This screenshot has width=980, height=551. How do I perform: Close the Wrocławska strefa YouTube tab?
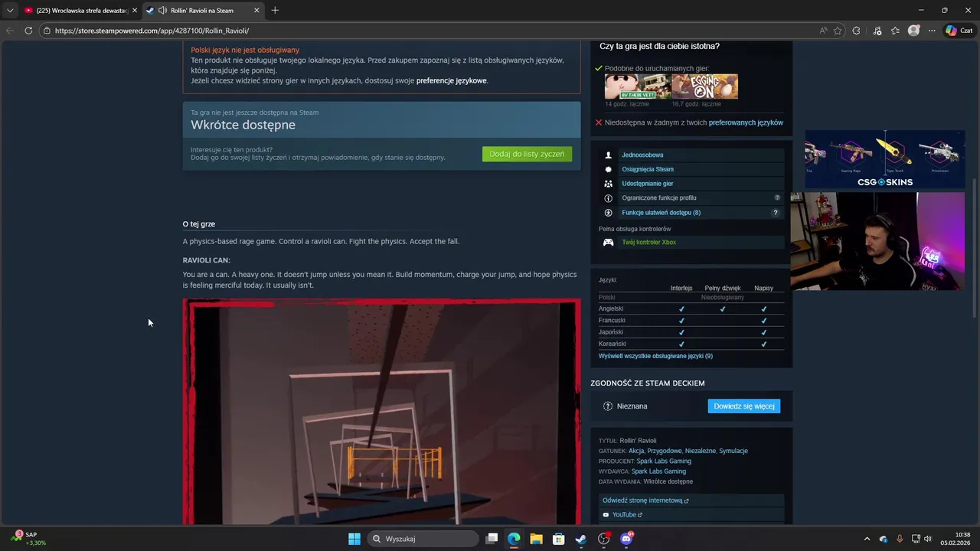click(x=135, y=11)
